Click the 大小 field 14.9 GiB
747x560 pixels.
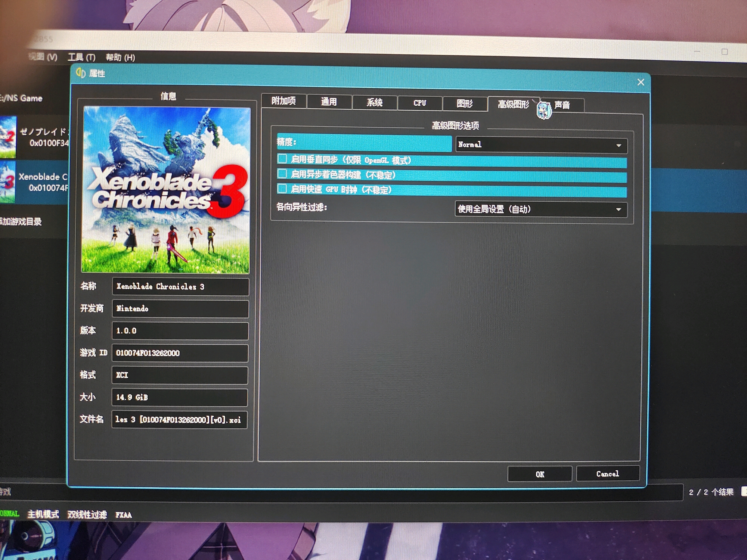(x=180, y=397)
